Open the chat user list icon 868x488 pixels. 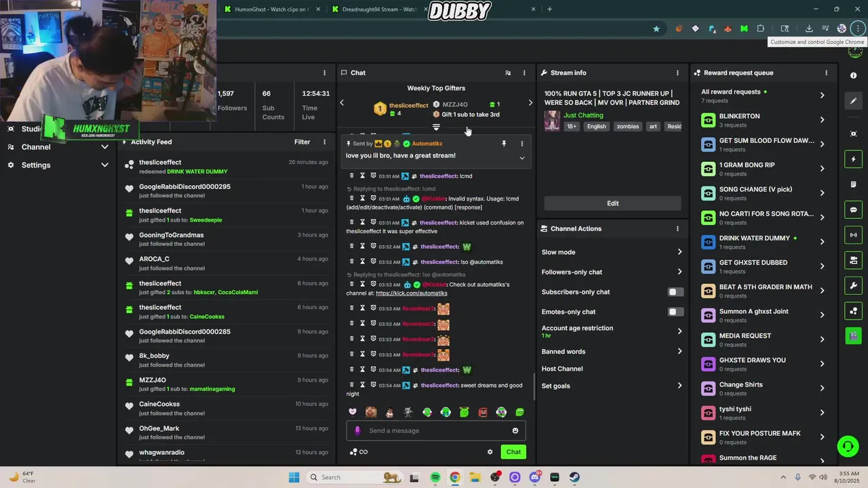[508, 73]
